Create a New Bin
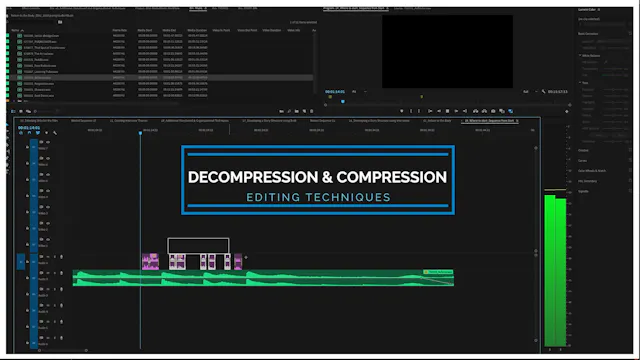The height and width of the screenshot is (360, 640). 297,111
